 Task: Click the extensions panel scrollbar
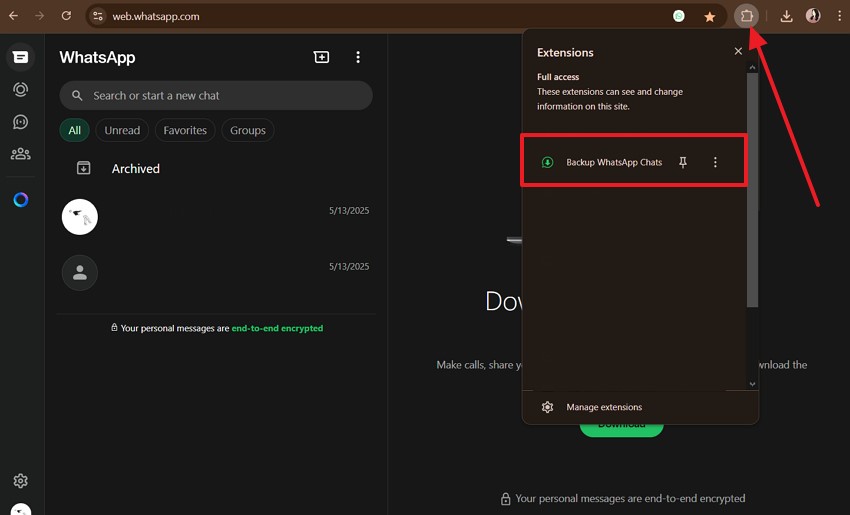click(753, 190)
